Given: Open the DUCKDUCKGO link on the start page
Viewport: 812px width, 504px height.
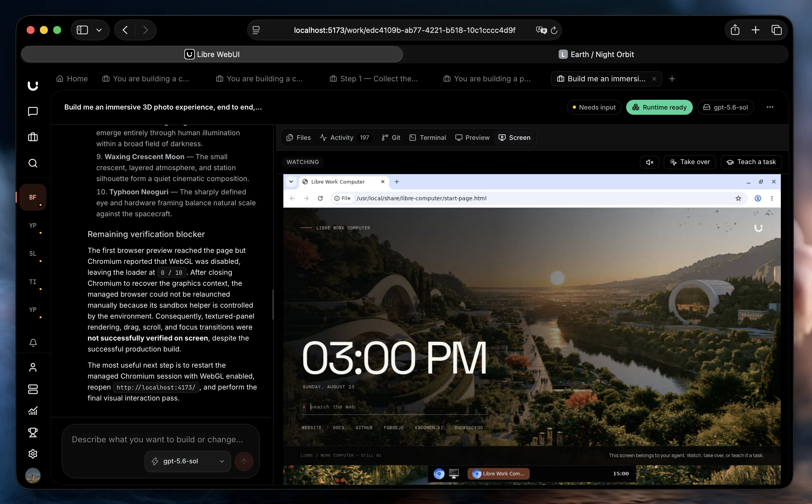Looking at the screenshot, I should coord(468,428).
